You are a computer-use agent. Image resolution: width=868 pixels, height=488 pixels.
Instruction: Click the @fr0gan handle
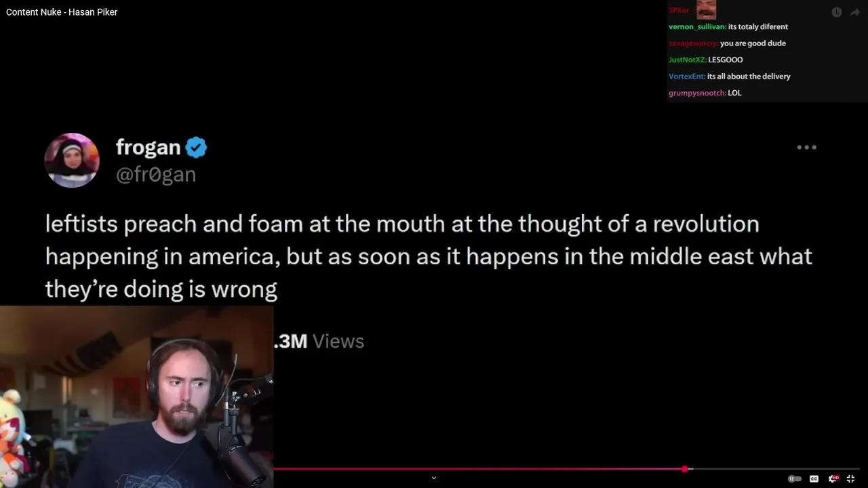pos(156,174)
